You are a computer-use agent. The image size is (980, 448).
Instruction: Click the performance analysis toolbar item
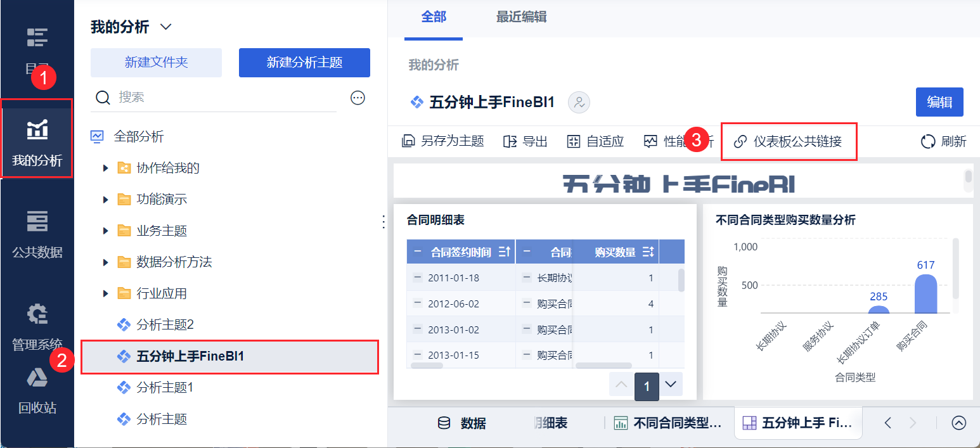(679, 141)
